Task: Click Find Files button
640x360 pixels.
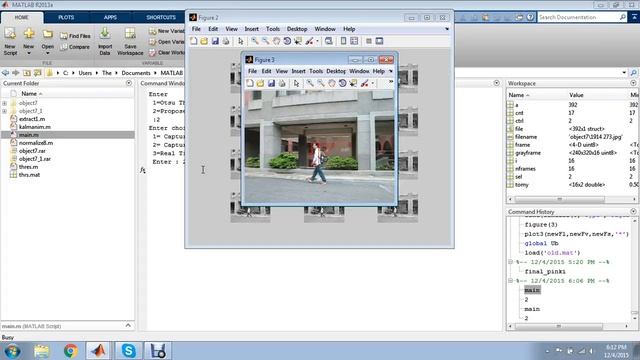Action: (x=76, y=36)
